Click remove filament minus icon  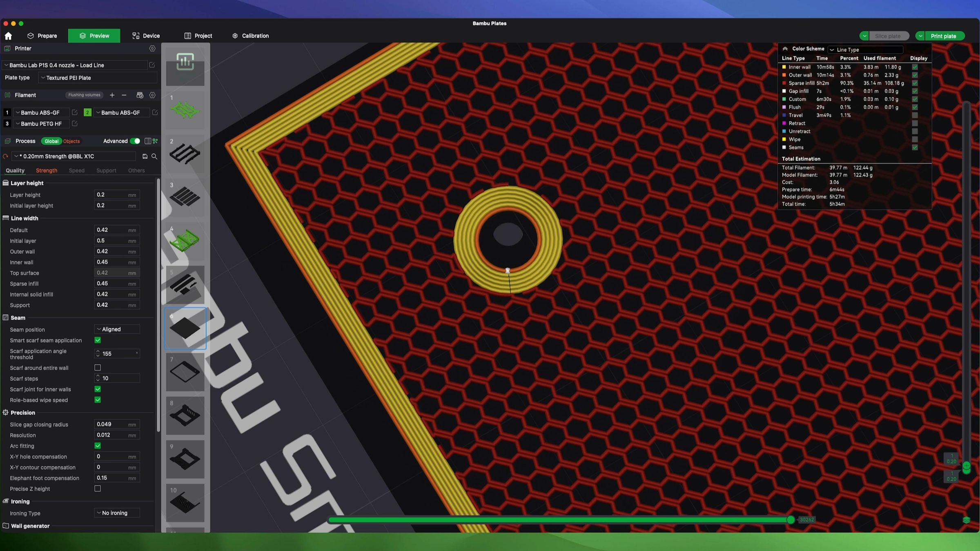point(124,95)
